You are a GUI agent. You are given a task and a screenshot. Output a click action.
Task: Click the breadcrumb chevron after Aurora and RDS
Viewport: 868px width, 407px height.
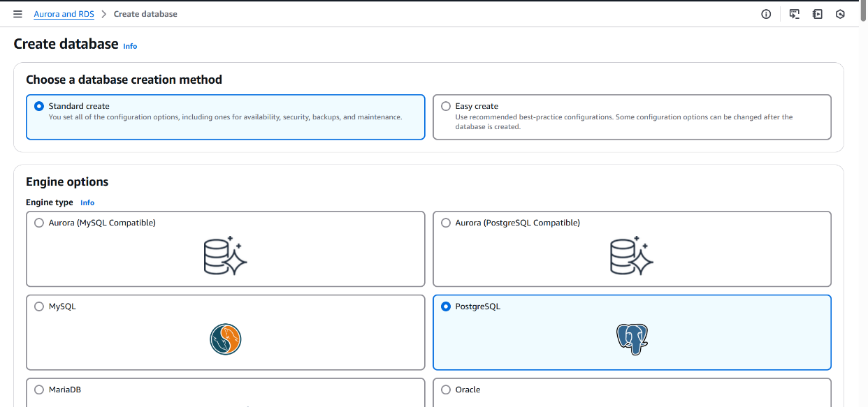[104, 14]
